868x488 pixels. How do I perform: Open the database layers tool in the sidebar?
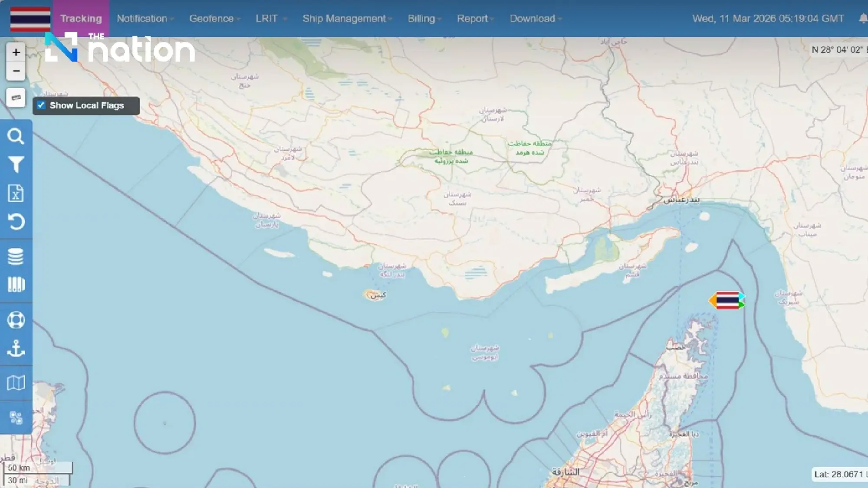pos(16,255)
